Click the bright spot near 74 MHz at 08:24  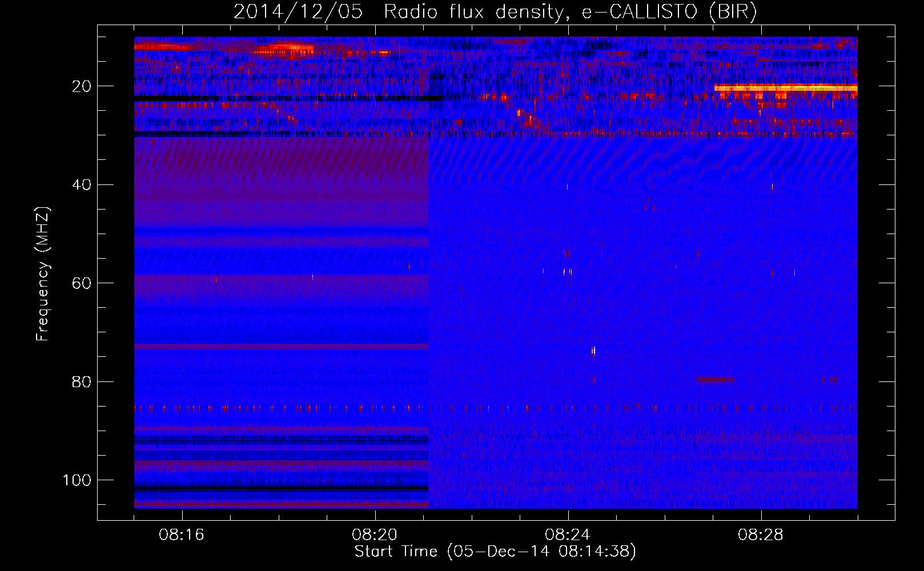pyautogui.click(x=594, y=351)
